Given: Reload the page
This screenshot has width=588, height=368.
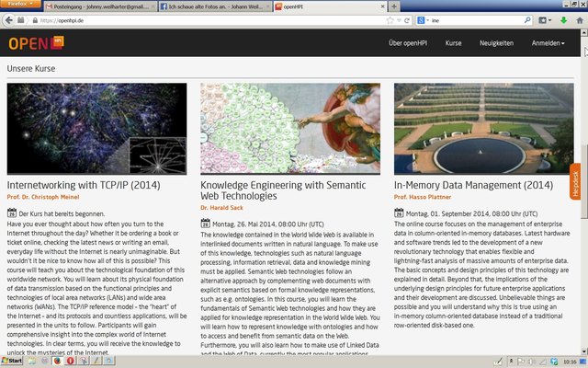Looking at the screenshot, I should (406, 20).
